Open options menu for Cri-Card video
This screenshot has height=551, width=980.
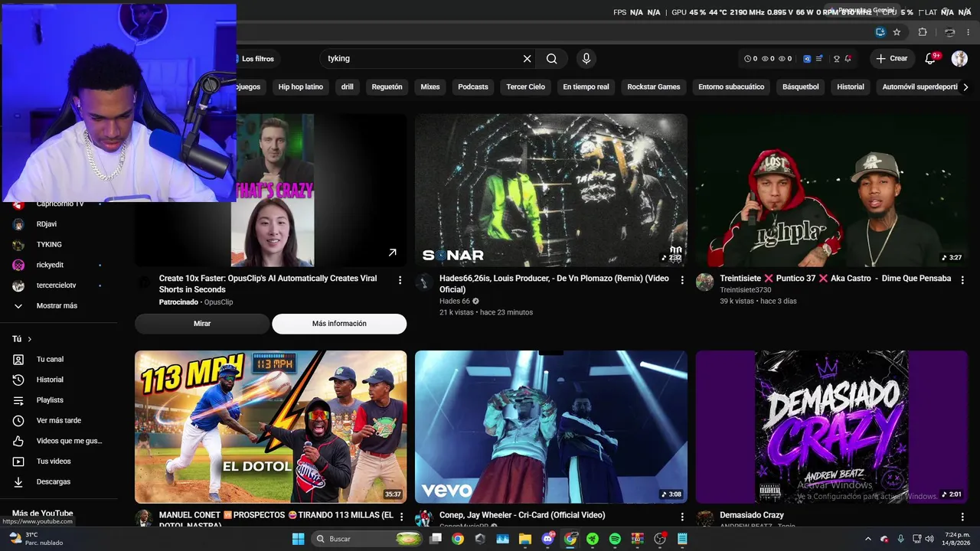[x=682, y=517]
